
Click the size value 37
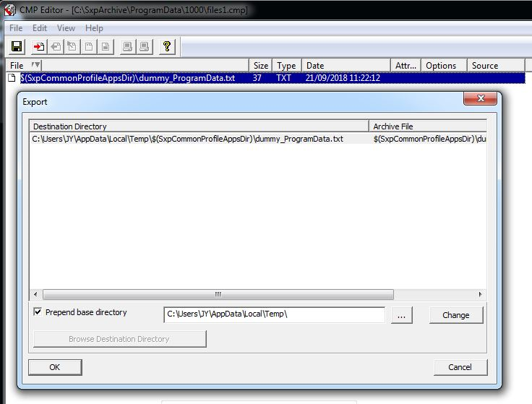(257, 78)
